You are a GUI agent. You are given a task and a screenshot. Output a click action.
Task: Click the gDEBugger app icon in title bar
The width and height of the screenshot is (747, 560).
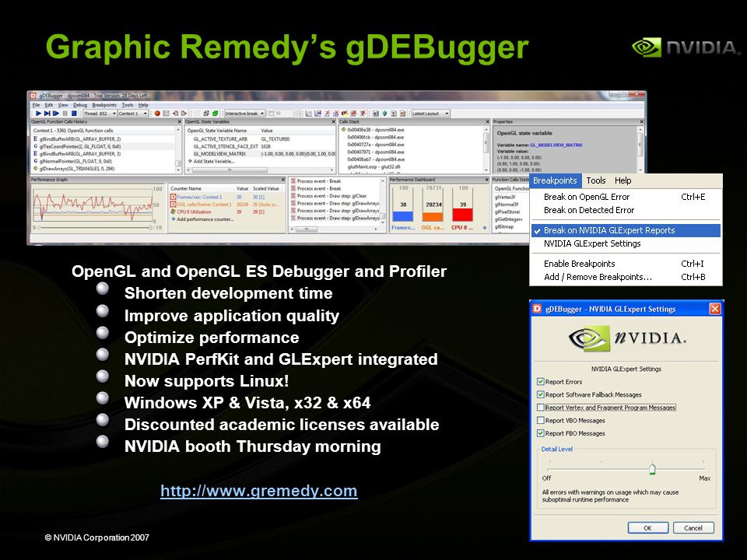33,96
